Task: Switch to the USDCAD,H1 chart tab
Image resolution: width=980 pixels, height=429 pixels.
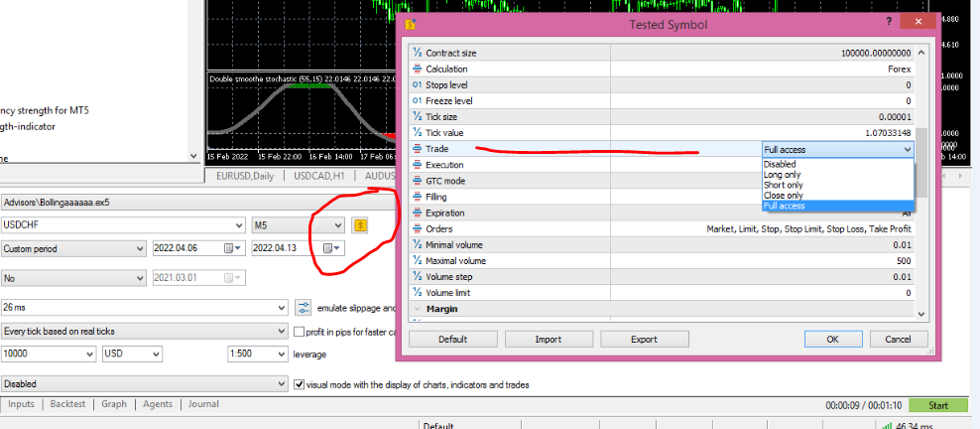Action: pos(319,176)
